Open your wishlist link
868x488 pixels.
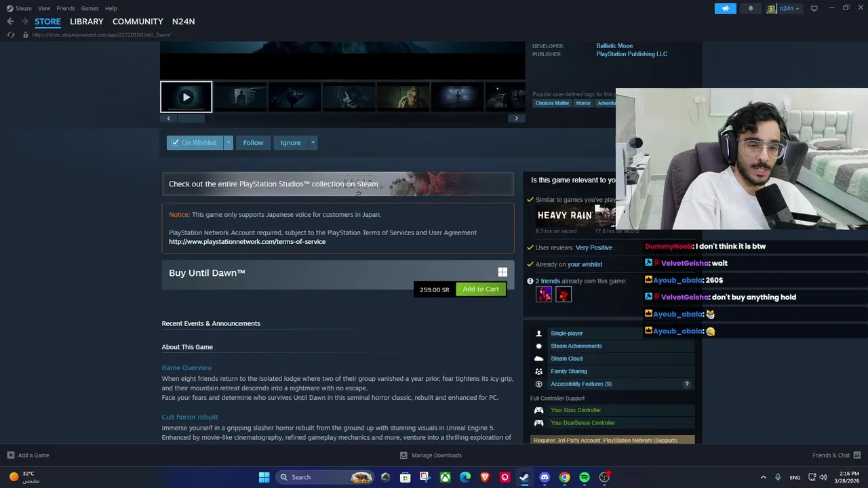pos(585,264)
